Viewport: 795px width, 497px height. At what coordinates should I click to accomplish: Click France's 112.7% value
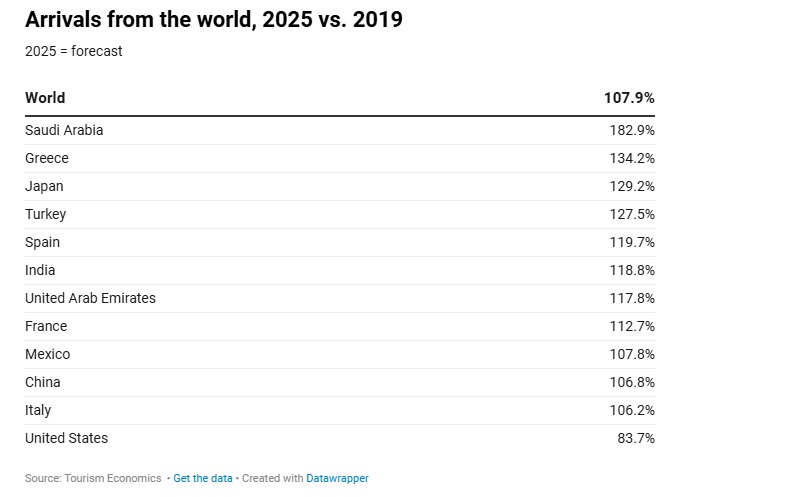click(632, 326)
